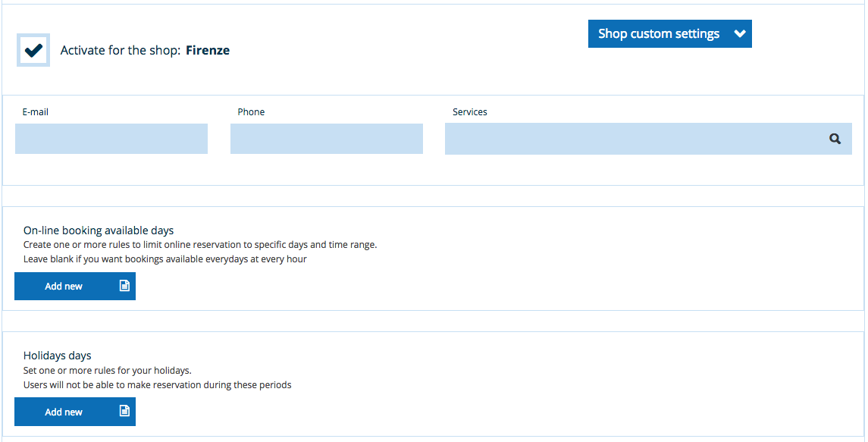Click the Services search input field
This screenshot has height=442, width=868.
coord(606,139)
